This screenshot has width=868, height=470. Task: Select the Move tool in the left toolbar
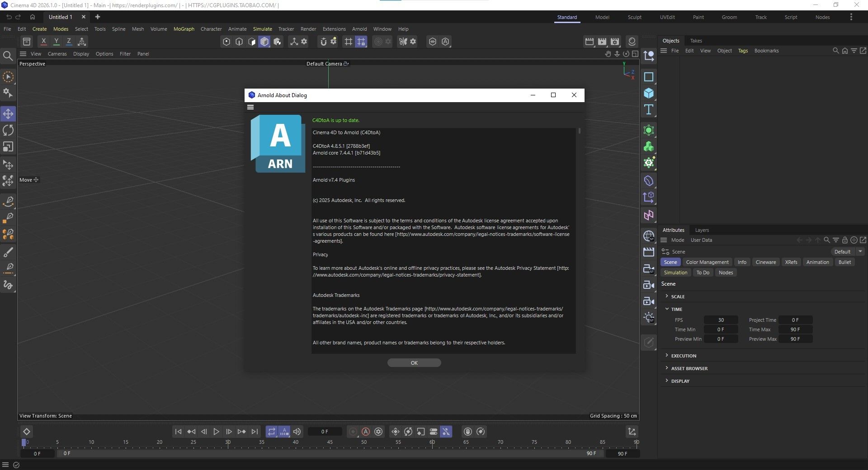tap(8, 114)
